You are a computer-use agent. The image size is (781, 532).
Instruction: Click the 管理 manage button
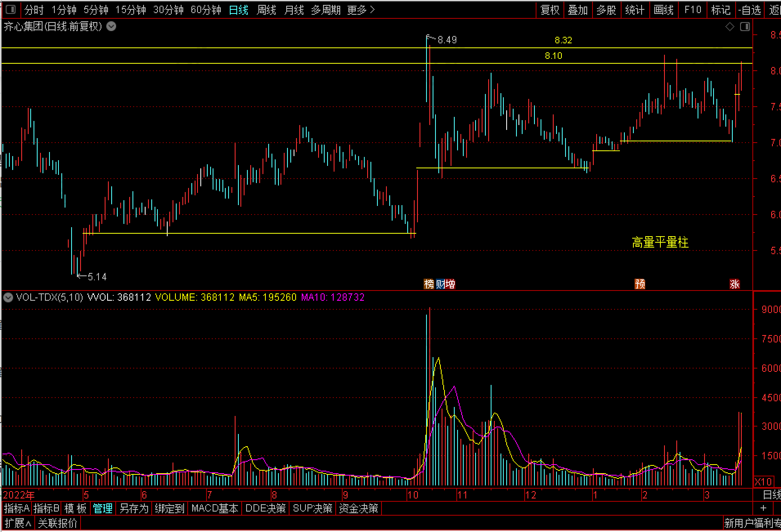click(103, 509)
